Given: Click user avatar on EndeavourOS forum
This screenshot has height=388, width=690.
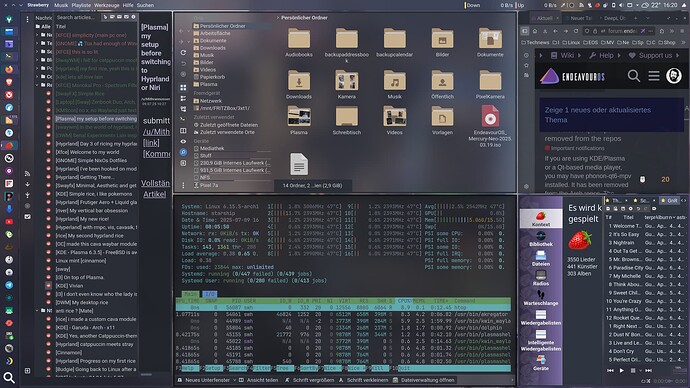Looking at the screenshot, I should tap(674, 76).
